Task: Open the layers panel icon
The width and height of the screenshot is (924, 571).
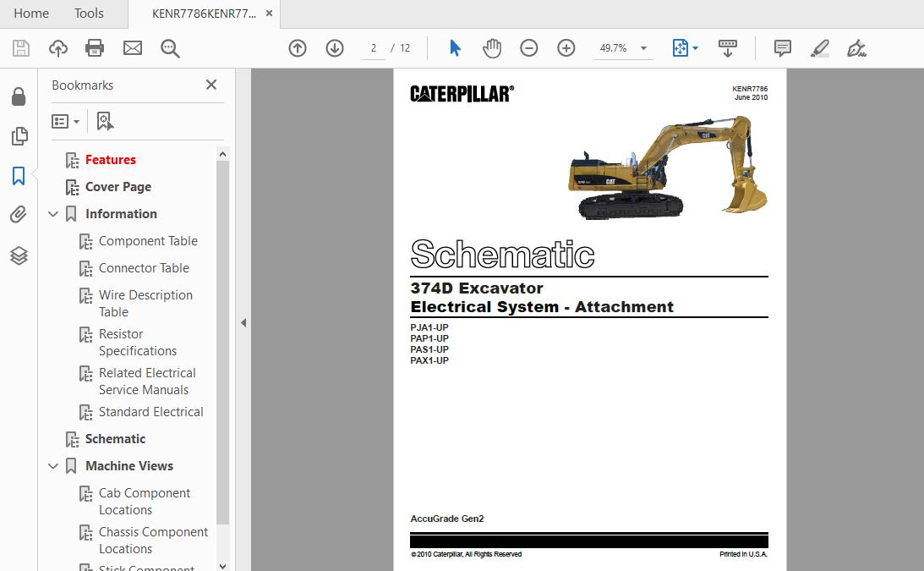Action: [x=19, y=255]
